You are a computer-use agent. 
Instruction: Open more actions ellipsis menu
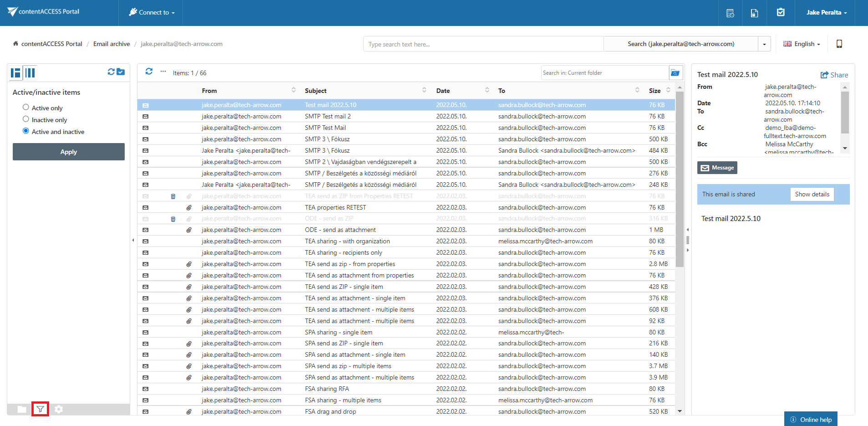click(163, 72)
